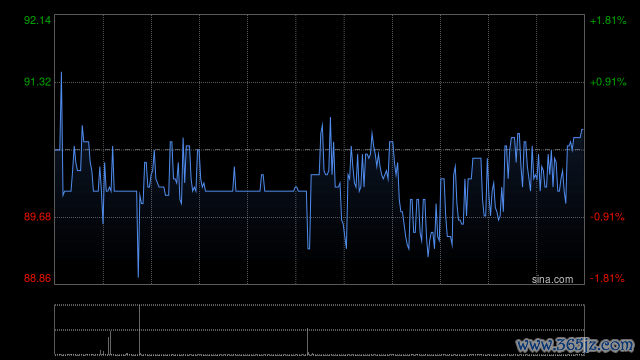Click the 92.14 price axis label

[x=38, y=20]
